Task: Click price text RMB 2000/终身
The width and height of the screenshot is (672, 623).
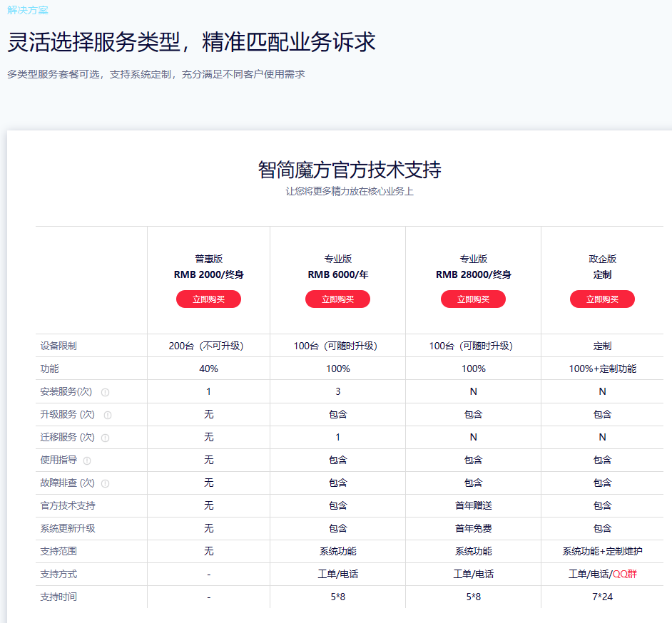Action: tap(209, 274)
